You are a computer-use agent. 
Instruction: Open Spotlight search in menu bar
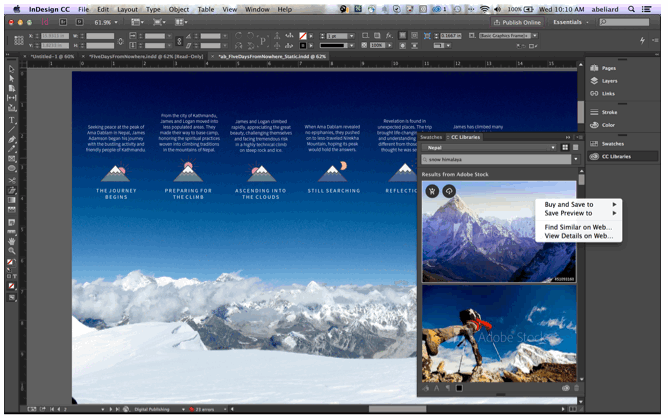(x=631, y=9)
